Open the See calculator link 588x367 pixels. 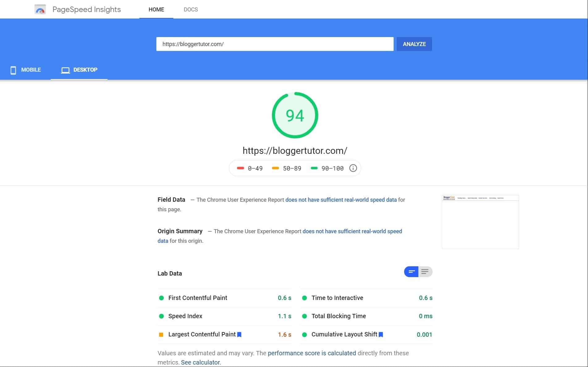click(201, 362)
